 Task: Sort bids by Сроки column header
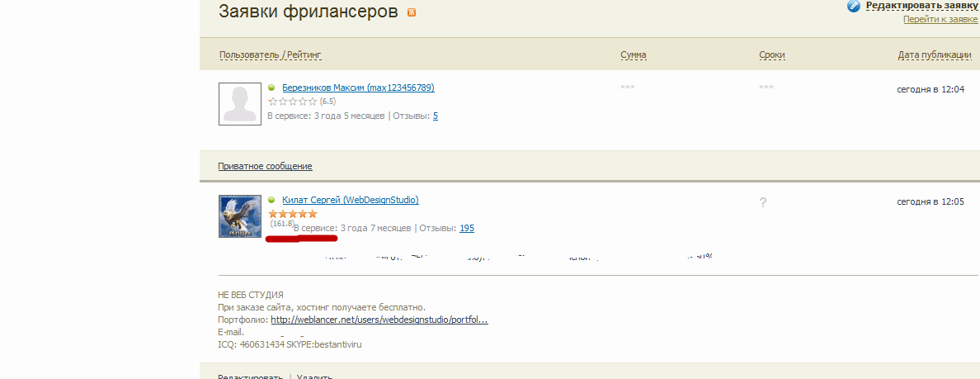(772, 55)
